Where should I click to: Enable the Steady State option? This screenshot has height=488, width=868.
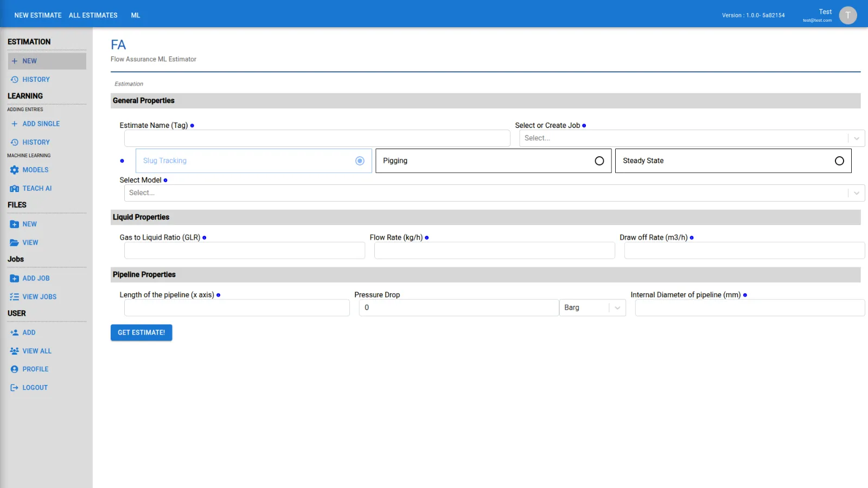[839, 160]
